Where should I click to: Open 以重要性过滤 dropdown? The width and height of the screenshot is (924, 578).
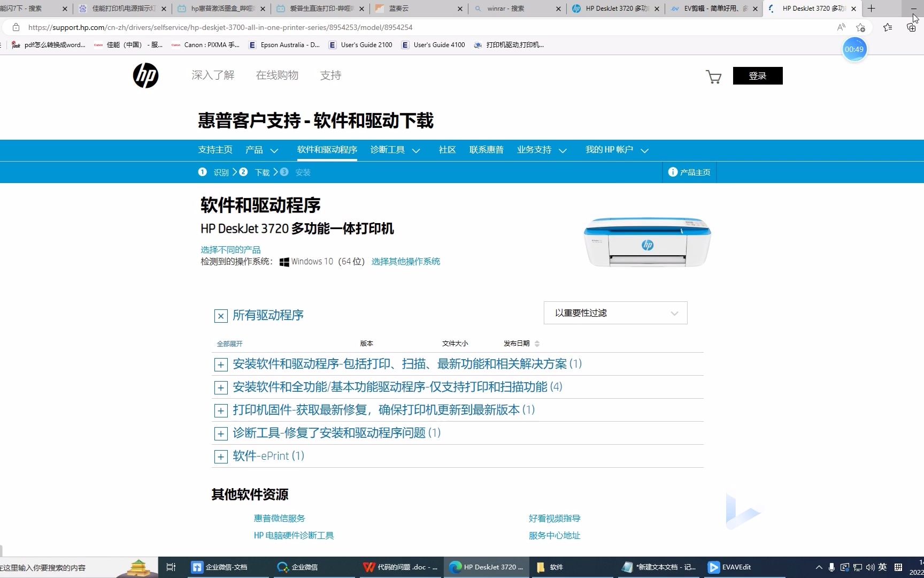click(x=615, y=313)
